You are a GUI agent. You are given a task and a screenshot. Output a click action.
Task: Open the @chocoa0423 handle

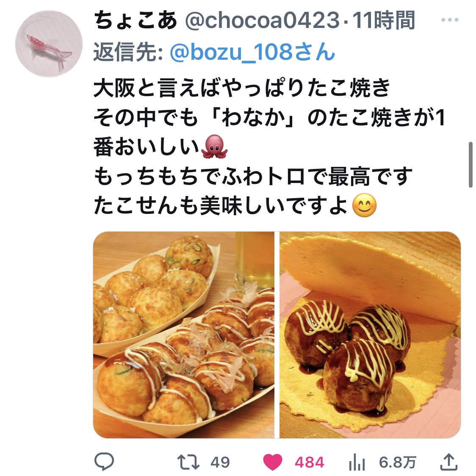(262, 20)
